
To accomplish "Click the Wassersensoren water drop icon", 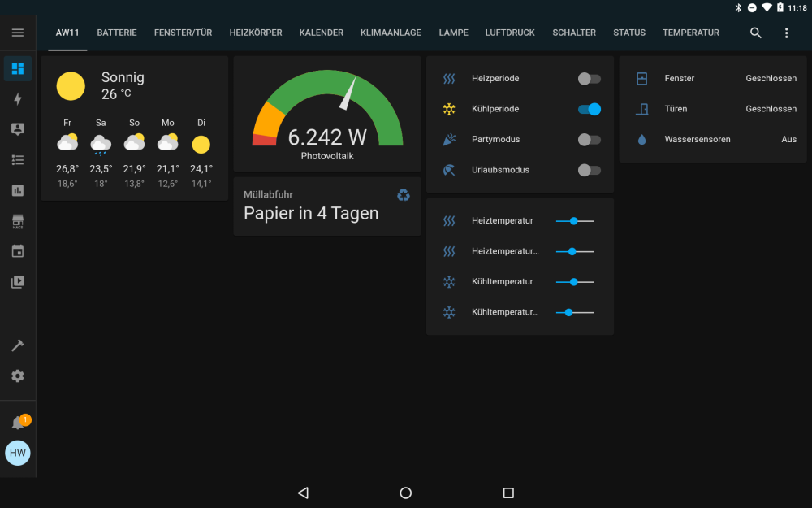I will coord(641,140).
